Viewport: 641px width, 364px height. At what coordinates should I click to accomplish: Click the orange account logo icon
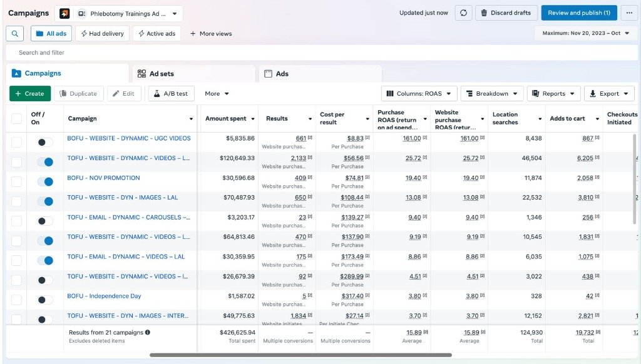[x=64, y=14]
